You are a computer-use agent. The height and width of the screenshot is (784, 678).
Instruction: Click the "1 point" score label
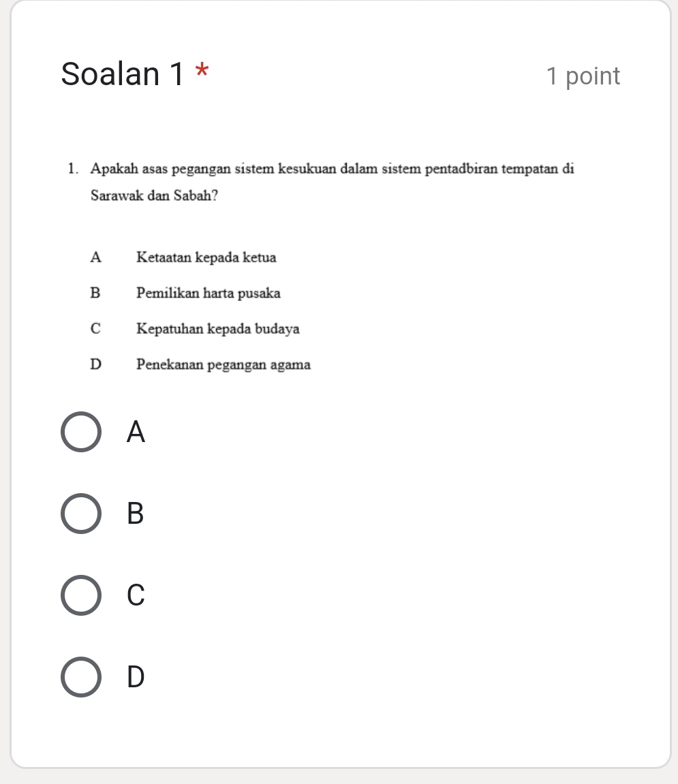[583, 76]
